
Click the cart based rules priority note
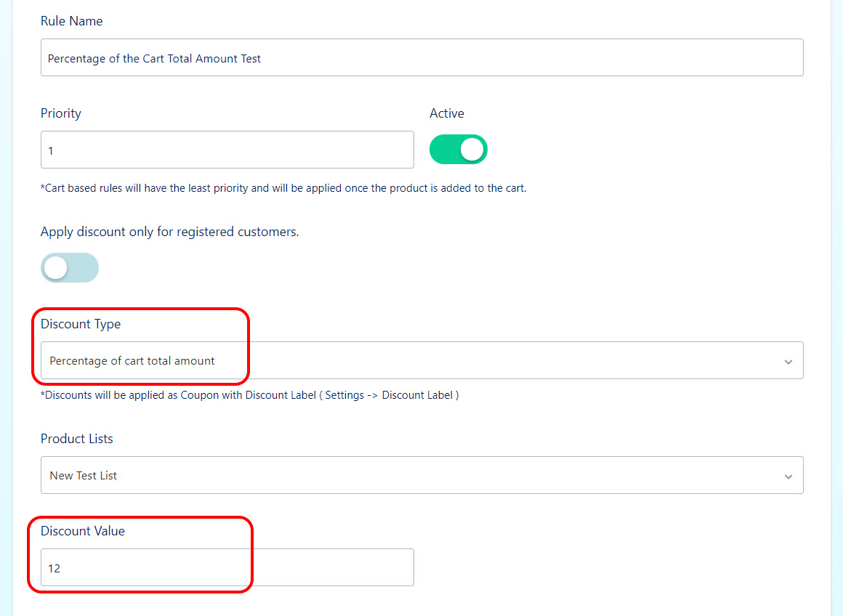(x=283, y=188)
